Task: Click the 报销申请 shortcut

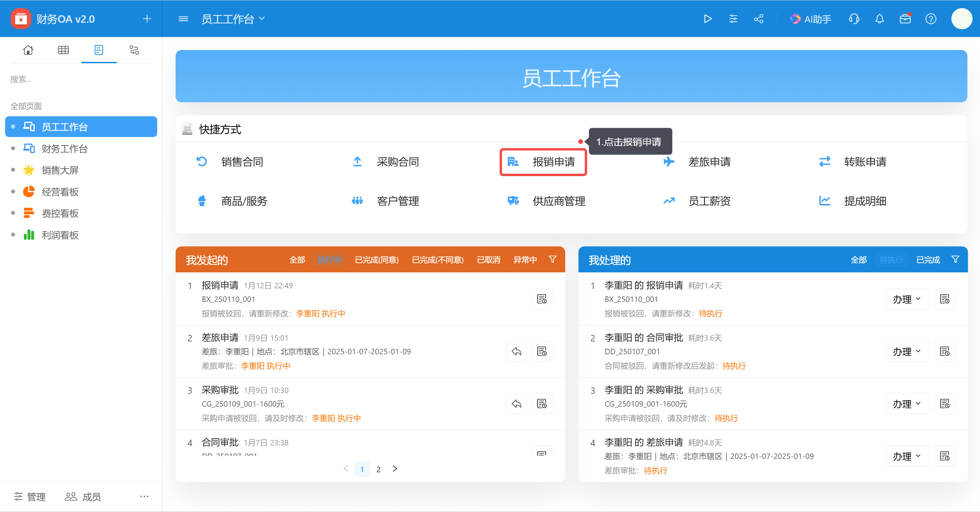Action: 543,162
